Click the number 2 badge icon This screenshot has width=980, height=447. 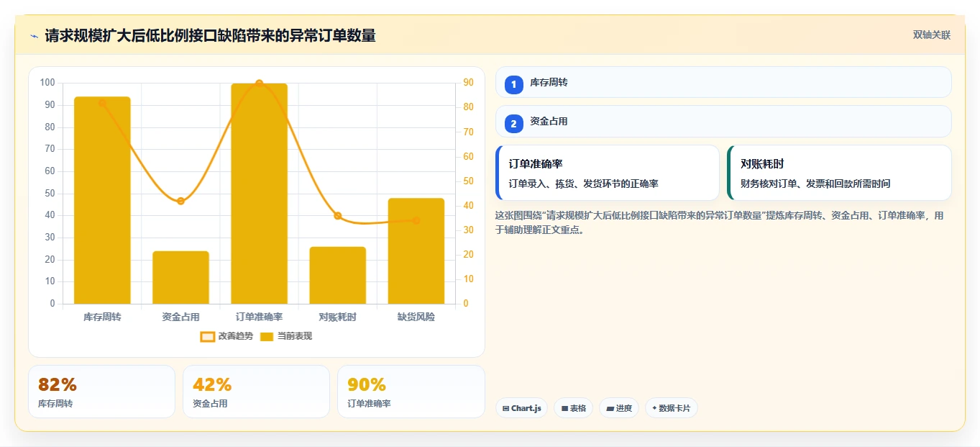(x=513, y=125)
